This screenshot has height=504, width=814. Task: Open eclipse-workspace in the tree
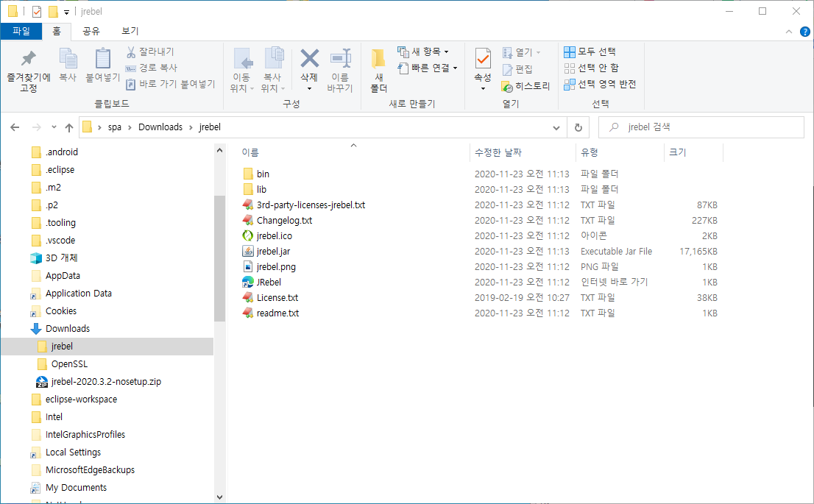pyautogui.click(x=81, y=399)
